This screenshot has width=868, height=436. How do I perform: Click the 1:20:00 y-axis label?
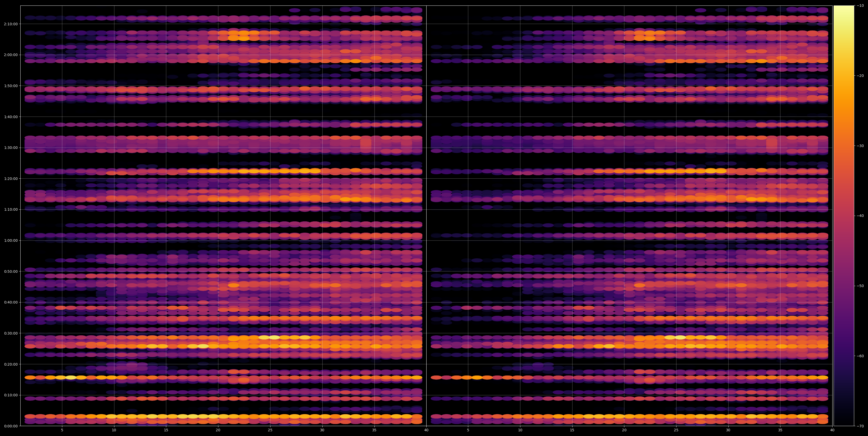click(x=11, y=178)
